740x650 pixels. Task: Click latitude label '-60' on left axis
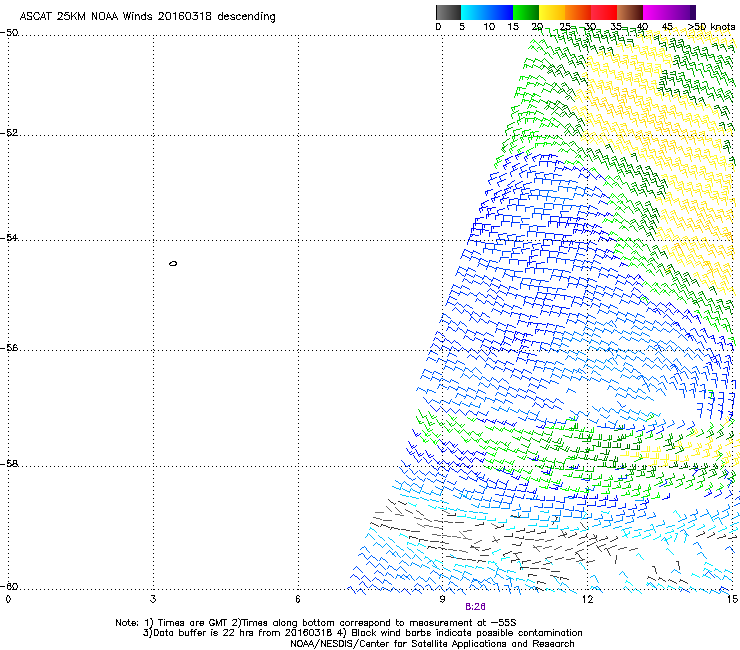(x=9, y=586)
